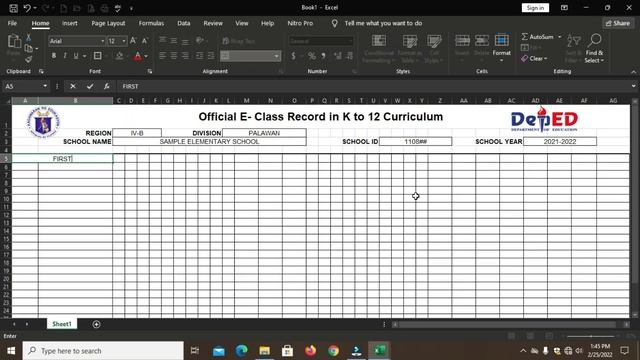Open Google Chrome from the taskbar
640x360 pixels.
tap(333, 351)
